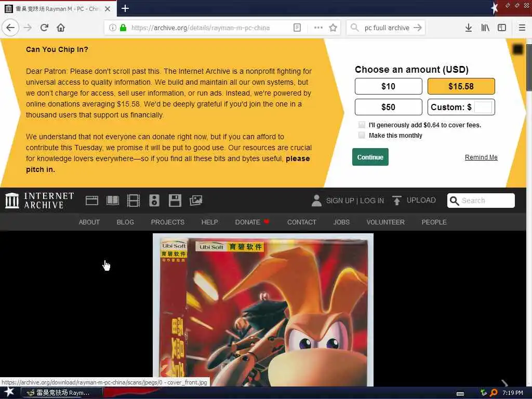Open the ABOUT menu item

(89, 222)
